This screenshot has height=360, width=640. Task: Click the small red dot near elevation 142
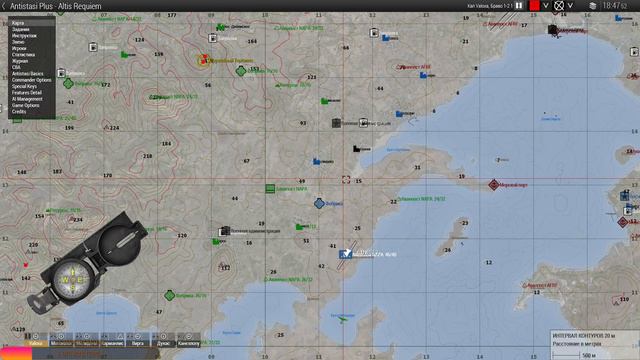(x=26, y=265)
